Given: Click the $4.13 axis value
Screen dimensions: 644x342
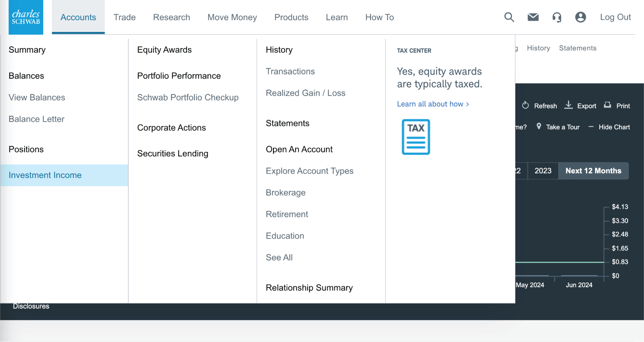Looking at the screenshot, I should coord(620,207).
